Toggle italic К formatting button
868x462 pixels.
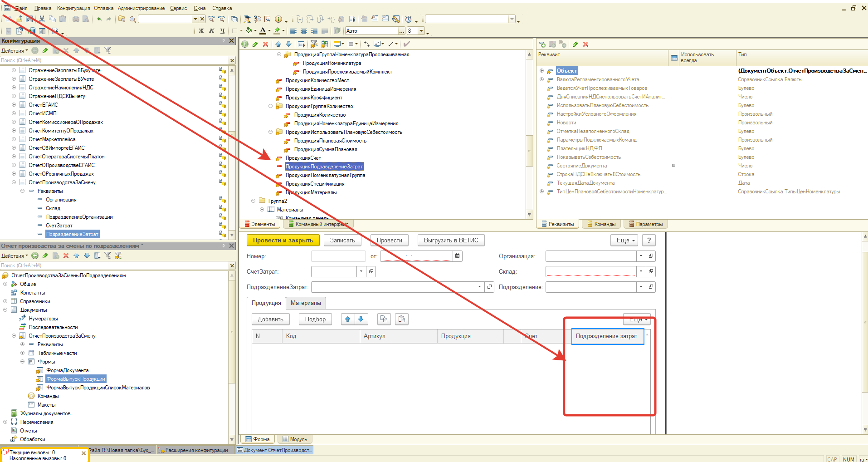[212, 31]
